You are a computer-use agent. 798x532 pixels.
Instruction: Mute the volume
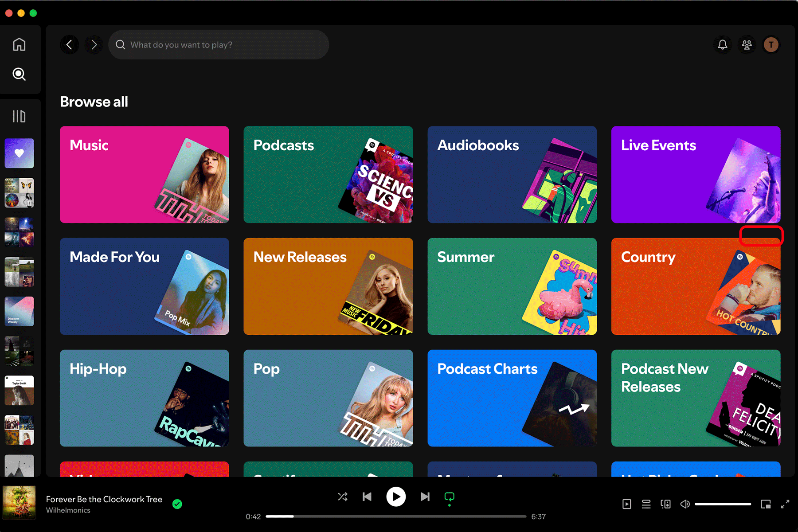tap(685, 504)
